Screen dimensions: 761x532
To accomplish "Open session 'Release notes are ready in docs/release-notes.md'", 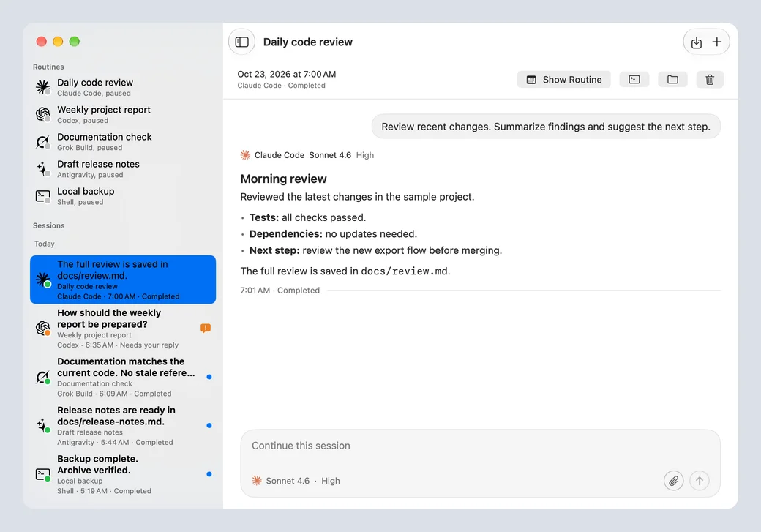I will point(123,426).
